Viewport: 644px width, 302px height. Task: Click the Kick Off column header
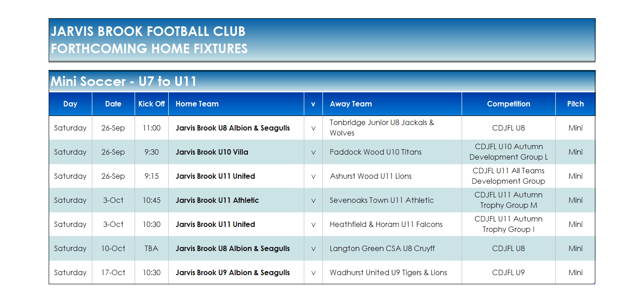pos(151,104)
